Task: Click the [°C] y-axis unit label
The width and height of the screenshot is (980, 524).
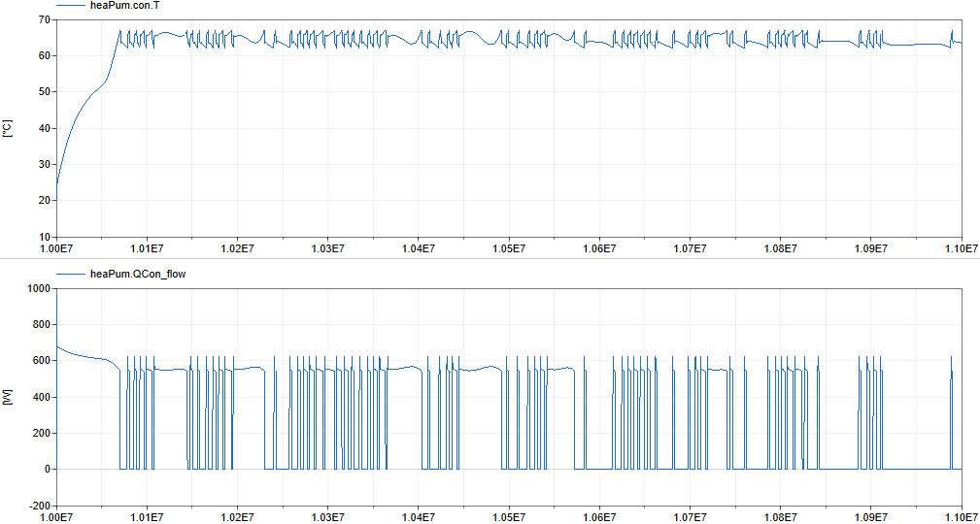Action: pos(8,128)
